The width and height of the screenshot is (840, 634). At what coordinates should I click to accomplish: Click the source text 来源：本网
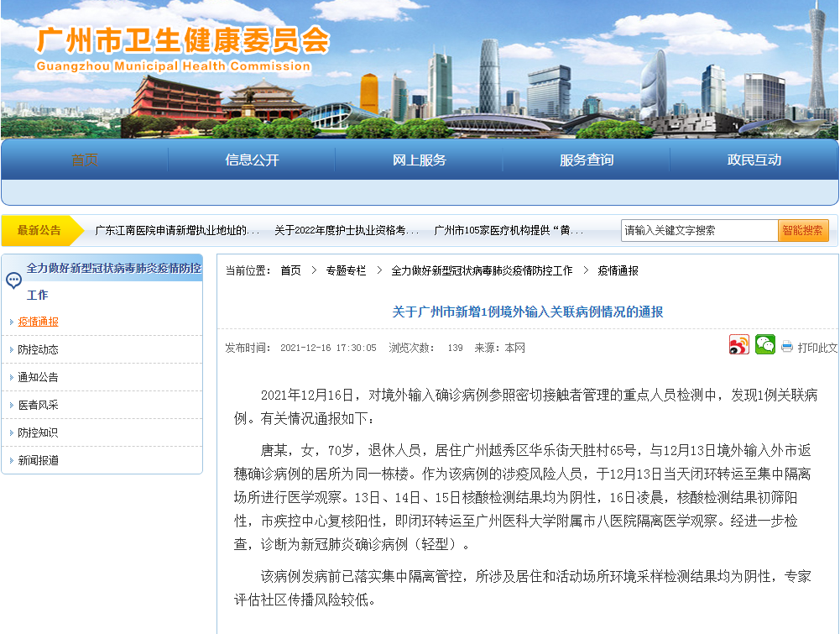click(x=500, y=348)
